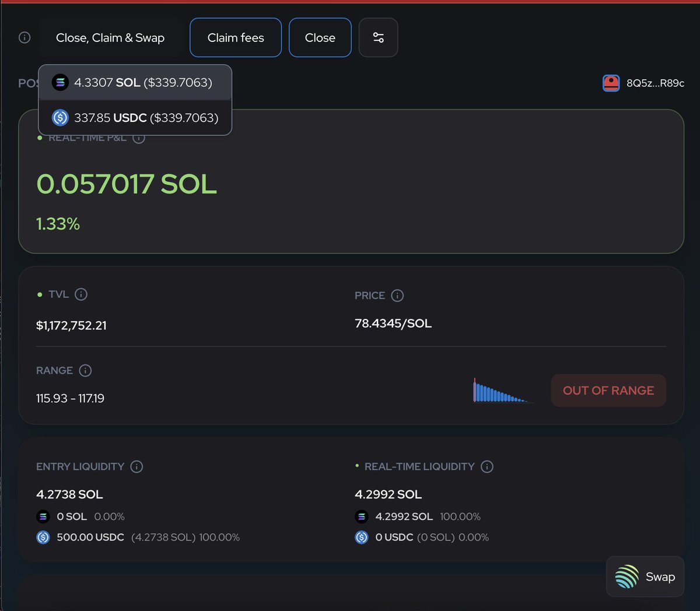Open the Swap widget button
Image resolution: width=700 pixels, height=611 pixels.
click(x=645, y=577)
